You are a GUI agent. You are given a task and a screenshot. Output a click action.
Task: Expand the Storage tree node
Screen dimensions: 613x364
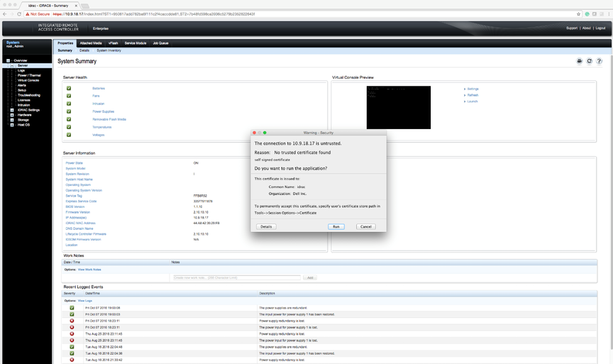[12, 120]
